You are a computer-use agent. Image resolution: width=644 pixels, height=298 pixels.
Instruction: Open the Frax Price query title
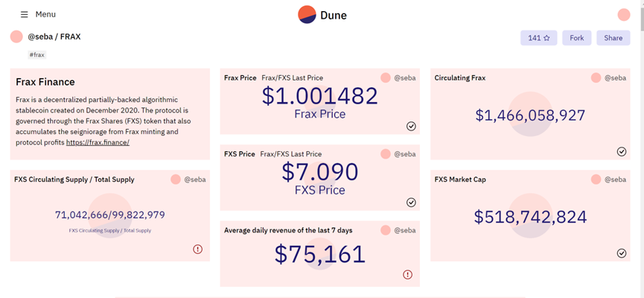[x=240, y=77]
